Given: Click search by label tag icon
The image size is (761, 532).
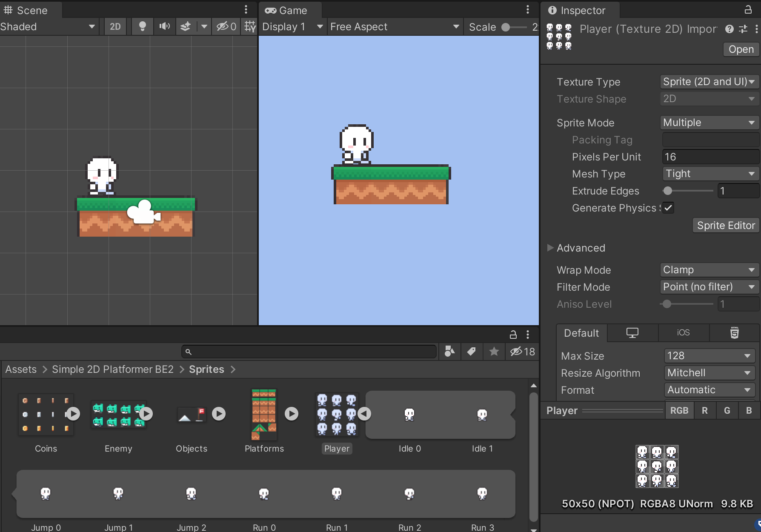Looking at the screenshot, I should pyautogui.click(x=472, y=352).
